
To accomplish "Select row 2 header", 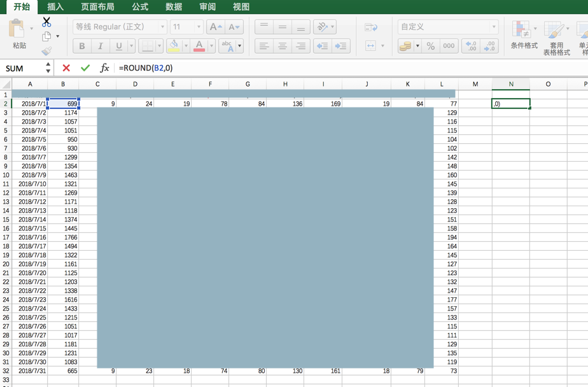I will (x=6, y=104).
